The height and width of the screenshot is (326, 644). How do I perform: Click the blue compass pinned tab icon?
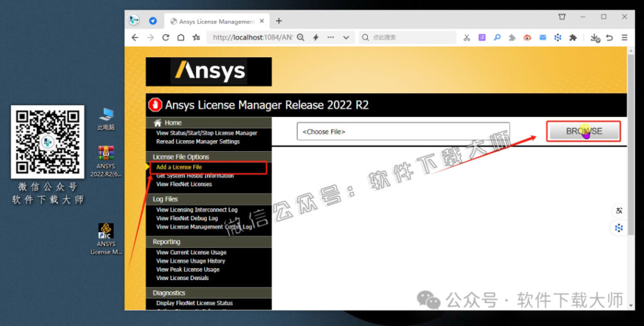click(153, 21)
